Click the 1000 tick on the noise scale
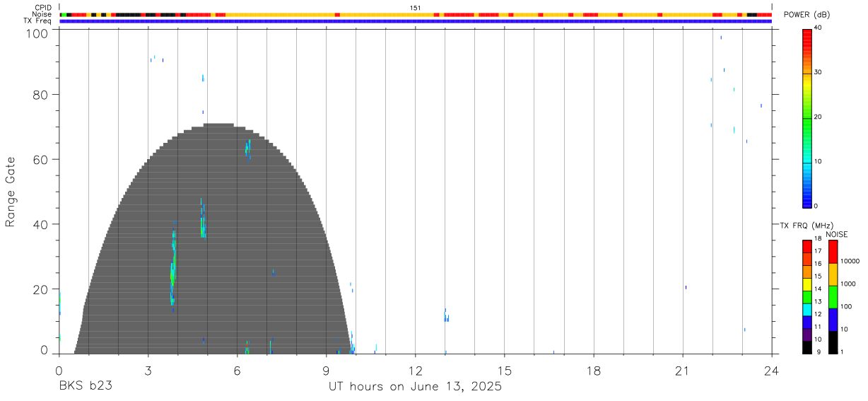Image resolution: width=868 pixels, height=401 pixels. click(x=849, y=284)
